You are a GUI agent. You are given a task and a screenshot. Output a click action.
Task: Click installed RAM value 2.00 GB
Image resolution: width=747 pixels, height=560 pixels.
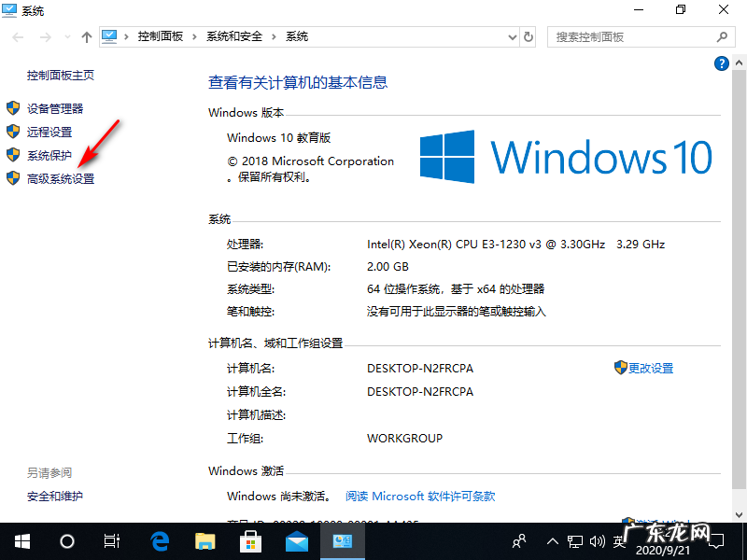[388, 267]
